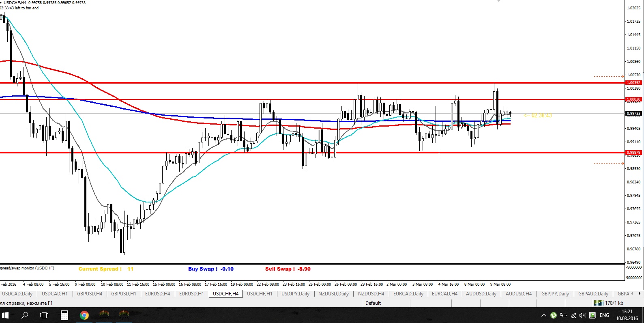This screenshot has width=644, height=323.
Task: Click the Sell Swap -8.90 readout
Action: click(x=288, y=269)
